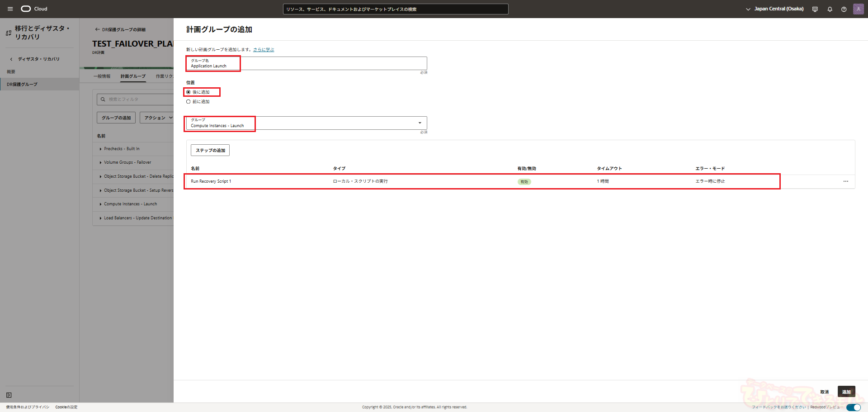Open the user profile avatar

(858, 9)
